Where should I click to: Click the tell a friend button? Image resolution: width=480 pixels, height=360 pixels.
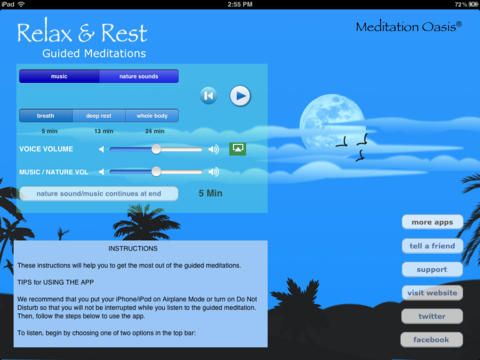point(432,246)
